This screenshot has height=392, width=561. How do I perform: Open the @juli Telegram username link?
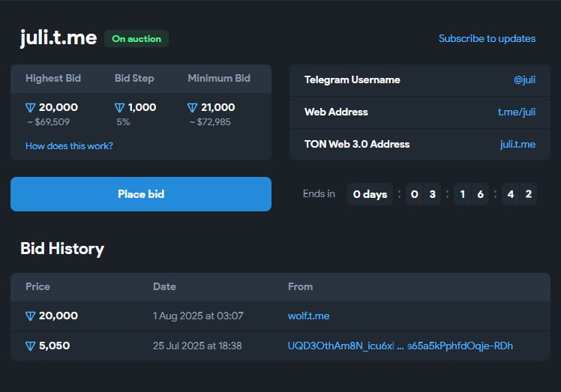tap(524, 79)
